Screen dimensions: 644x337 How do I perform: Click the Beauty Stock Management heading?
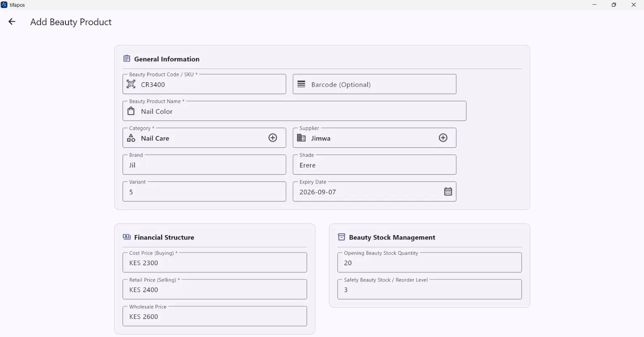pos(392,237)
